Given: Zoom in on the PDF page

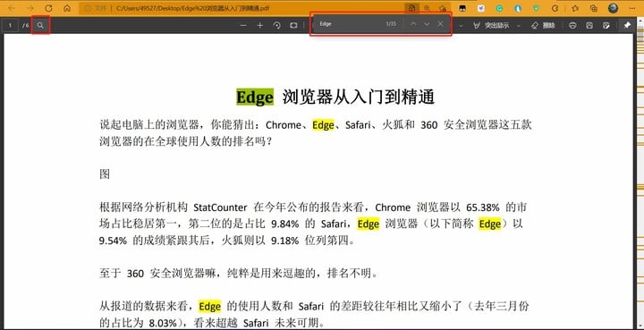Looking at the screenshot, I should (260, 25).
